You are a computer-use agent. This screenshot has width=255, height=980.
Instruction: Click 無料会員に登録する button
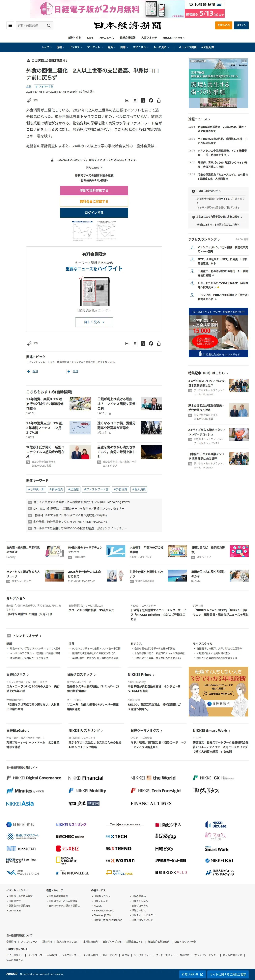[94, 202]
